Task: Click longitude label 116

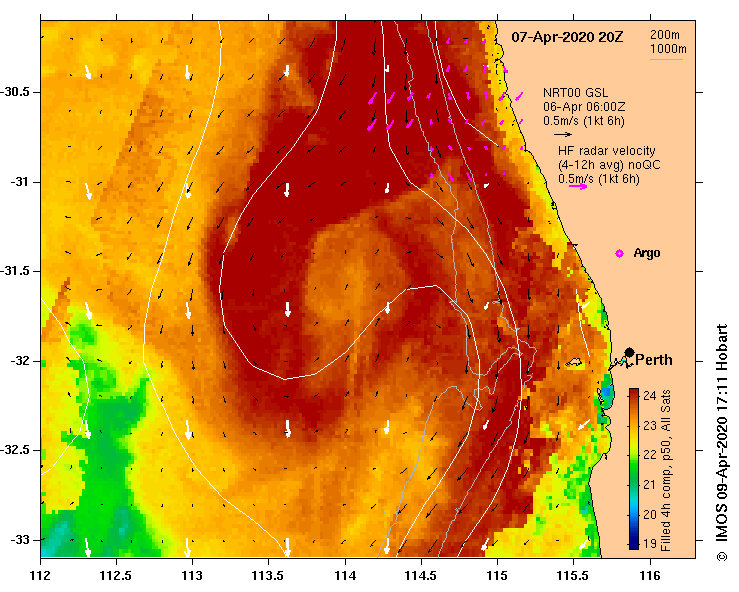Action: (x=650, y=576)
